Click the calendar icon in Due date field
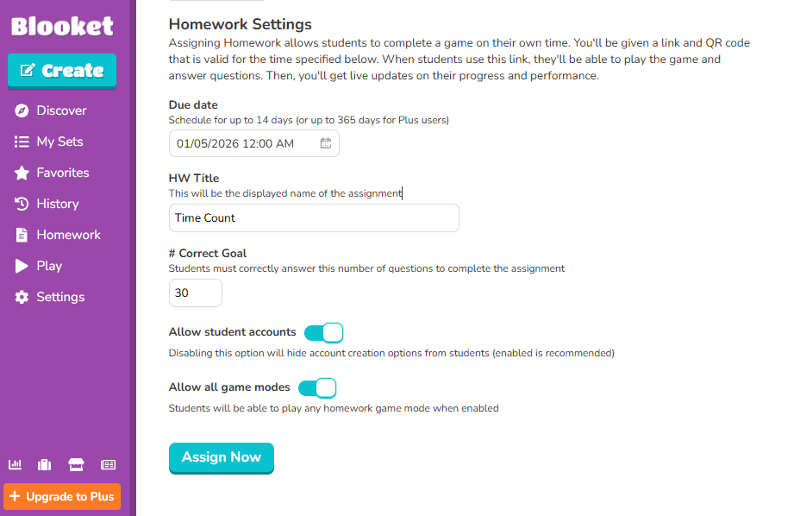Screen dimensions: 800x516 (x=326, y=144)
